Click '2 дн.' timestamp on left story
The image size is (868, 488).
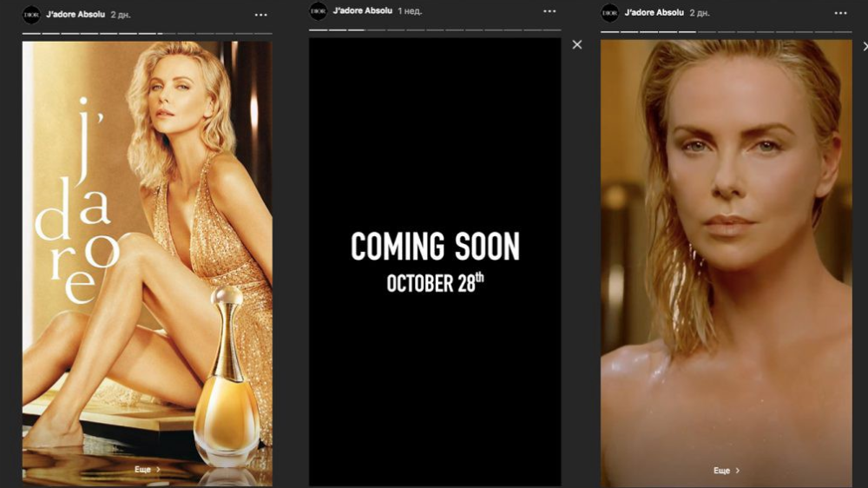click(120, 15)
